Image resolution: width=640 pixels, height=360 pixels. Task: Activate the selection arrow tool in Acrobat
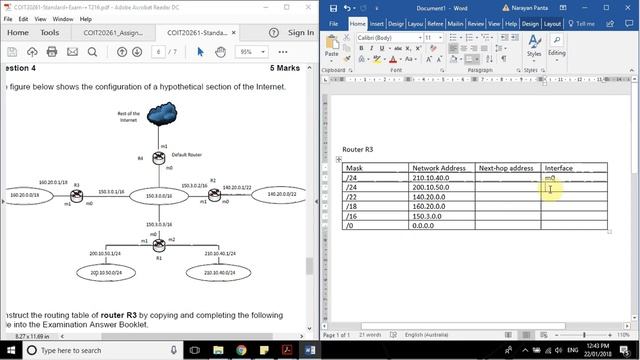point(200,52)
